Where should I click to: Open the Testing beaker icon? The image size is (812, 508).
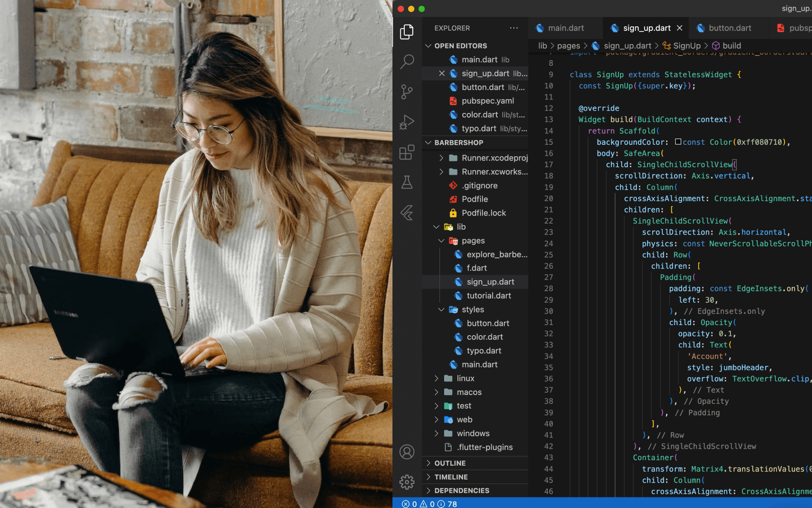click(407, 182)
